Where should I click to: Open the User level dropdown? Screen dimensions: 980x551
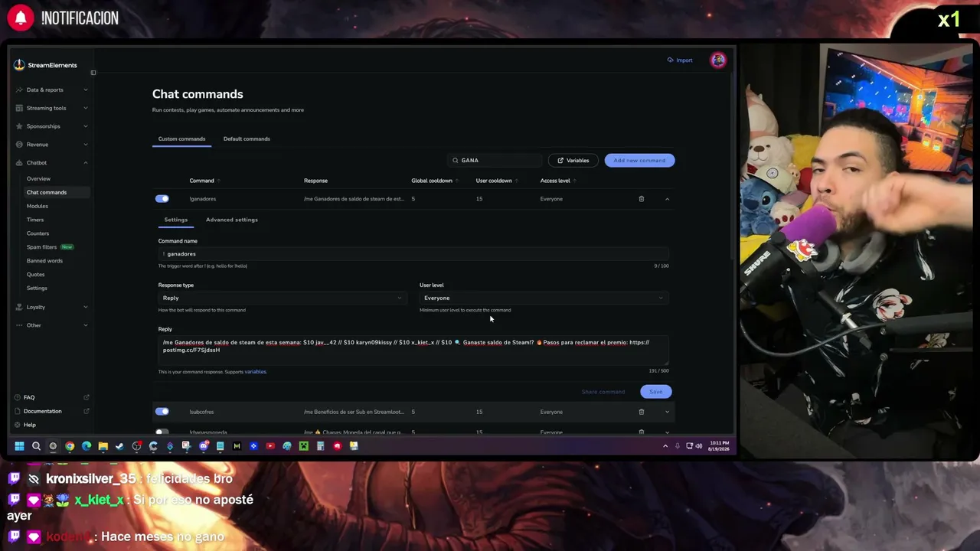point(544,298)
